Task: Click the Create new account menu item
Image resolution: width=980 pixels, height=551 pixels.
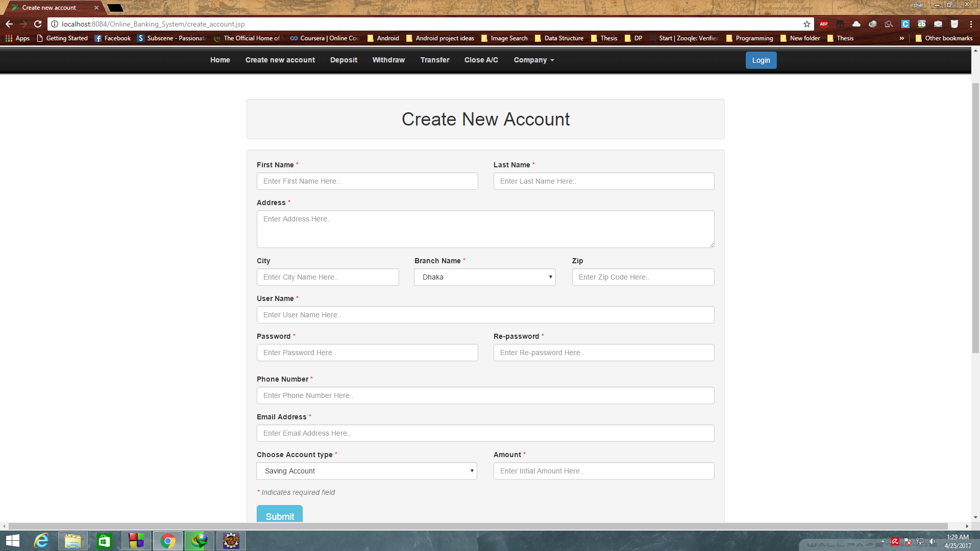Action: 280,60
